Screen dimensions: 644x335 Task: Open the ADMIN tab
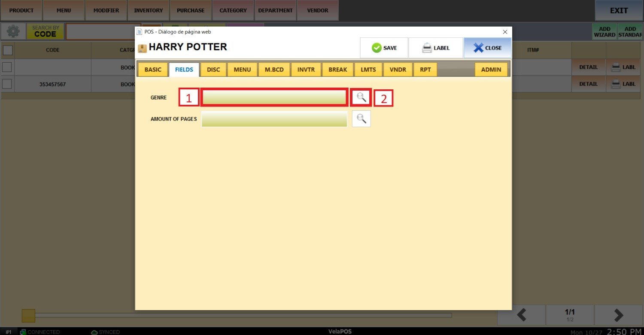[x=491, y=70]
